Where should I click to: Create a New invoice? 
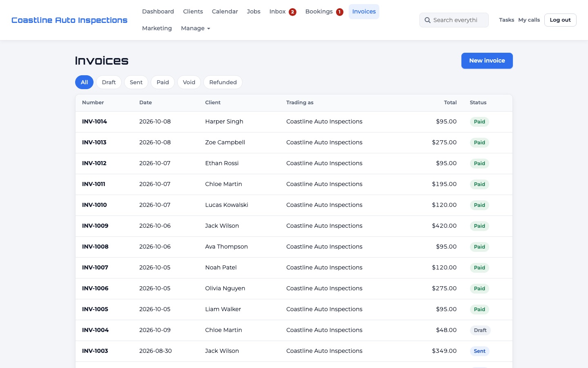click(x=487, y=61)
